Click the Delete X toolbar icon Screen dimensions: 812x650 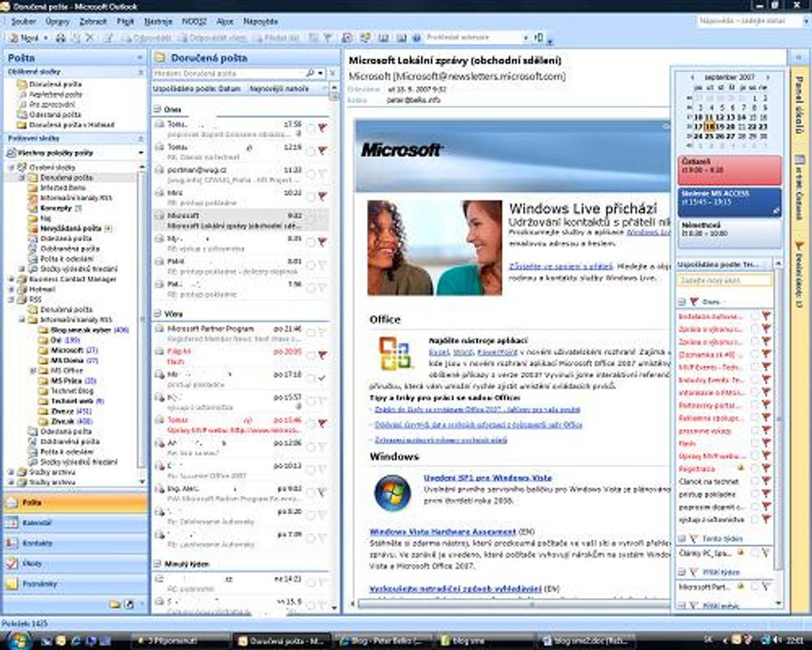pyautogui.click(x=90, y=38)
